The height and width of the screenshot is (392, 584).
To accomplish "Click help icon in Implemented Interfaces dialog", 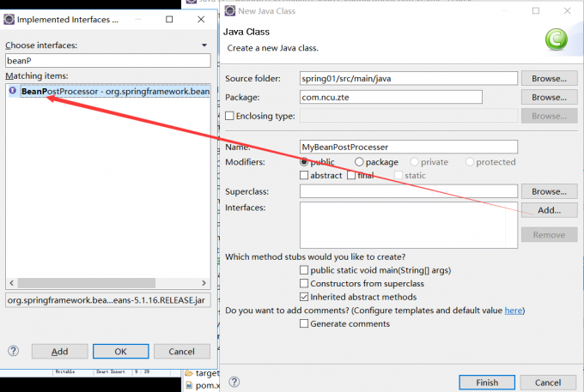I will [14, 351].
